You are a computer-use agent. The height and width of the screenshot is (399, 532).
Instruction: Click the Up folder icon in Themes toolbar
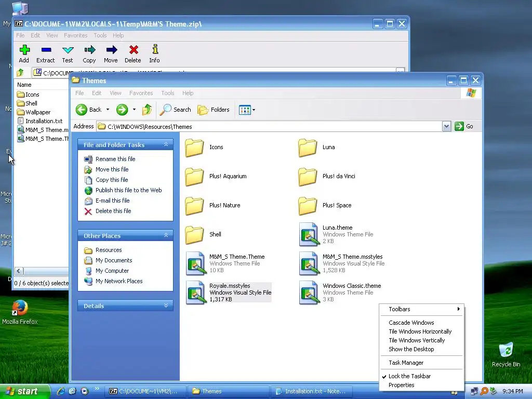(x=147, y=110)
